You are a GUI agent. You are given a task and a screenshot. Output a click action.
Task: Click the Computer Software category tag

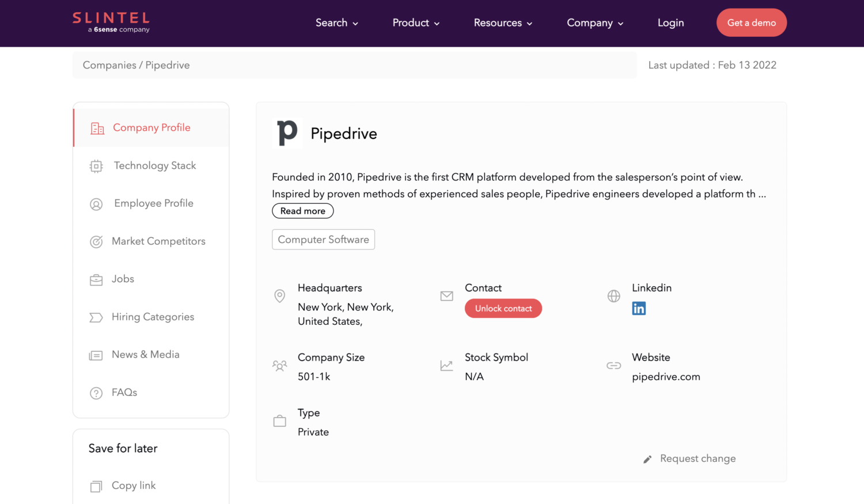[323, 240]
